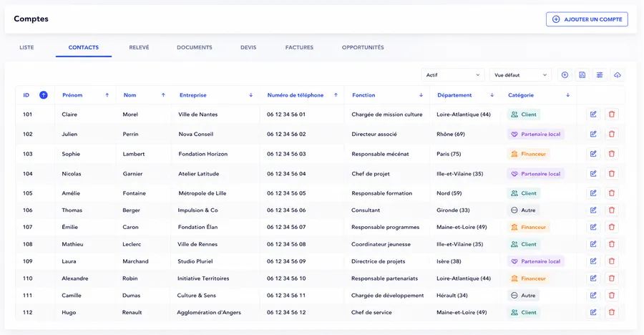Click the Agglomération d'Angers cell
Screen dimensions: 644x335
(209, 312)
